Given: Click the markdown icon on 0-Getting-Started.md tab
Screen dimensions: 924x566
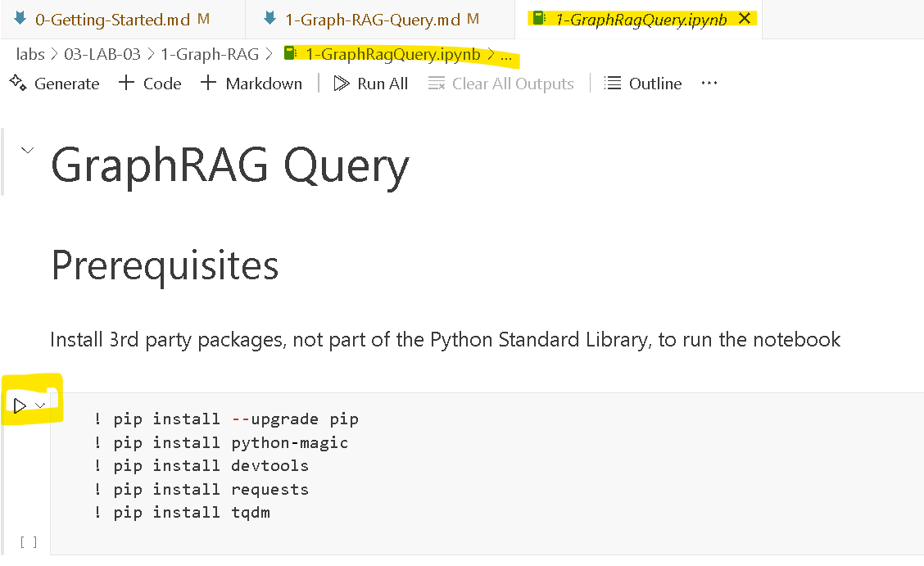Looking at the screenshot, I should pos(20,18).
